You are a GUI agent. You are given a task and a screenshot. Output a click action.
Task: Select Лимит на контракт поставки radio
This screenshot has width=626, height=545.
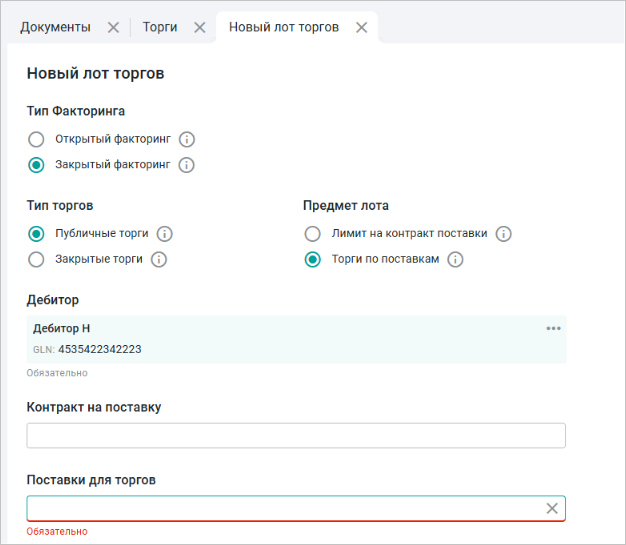(x=313, y=234)
